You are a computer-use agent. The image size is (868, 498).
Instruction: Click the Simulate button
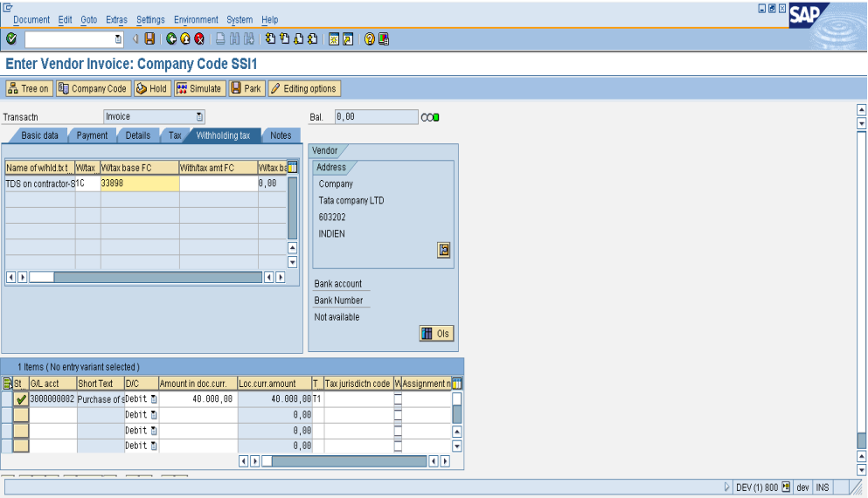click(x=198, y=88)
